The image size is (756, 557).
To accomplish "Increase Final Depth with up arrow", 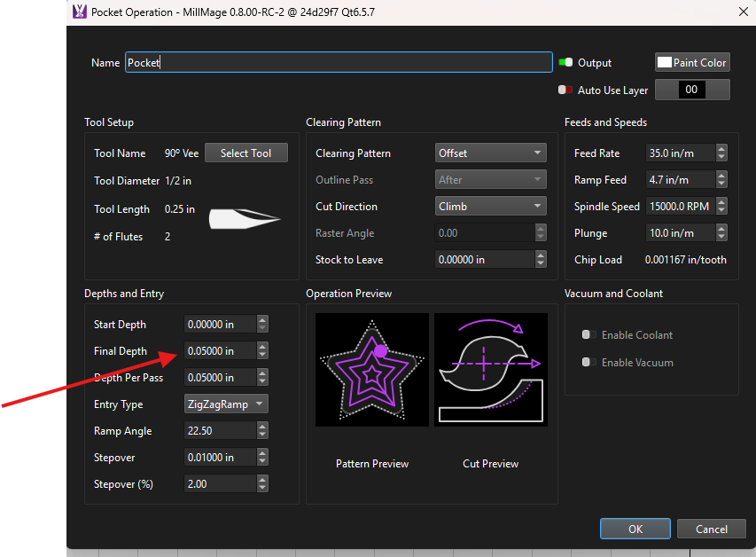I will [x=262, y=346].
